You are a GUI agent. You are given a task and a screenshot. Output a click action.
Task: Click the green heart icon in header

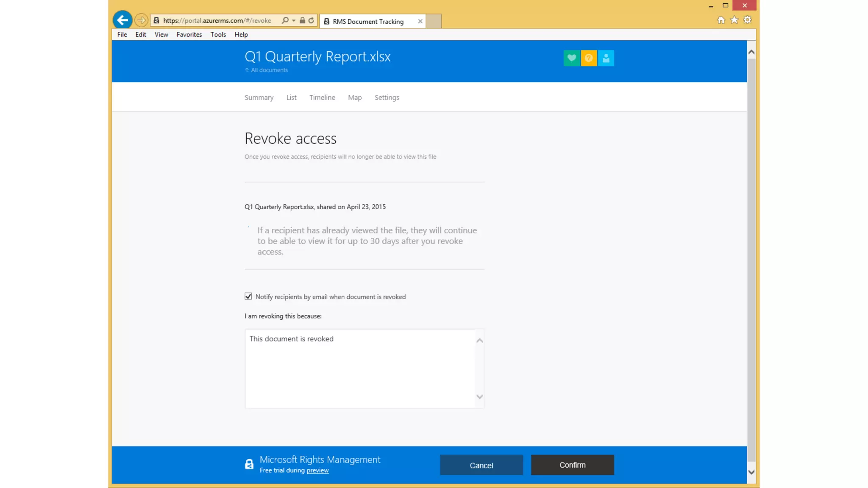[x=571, y=58]
